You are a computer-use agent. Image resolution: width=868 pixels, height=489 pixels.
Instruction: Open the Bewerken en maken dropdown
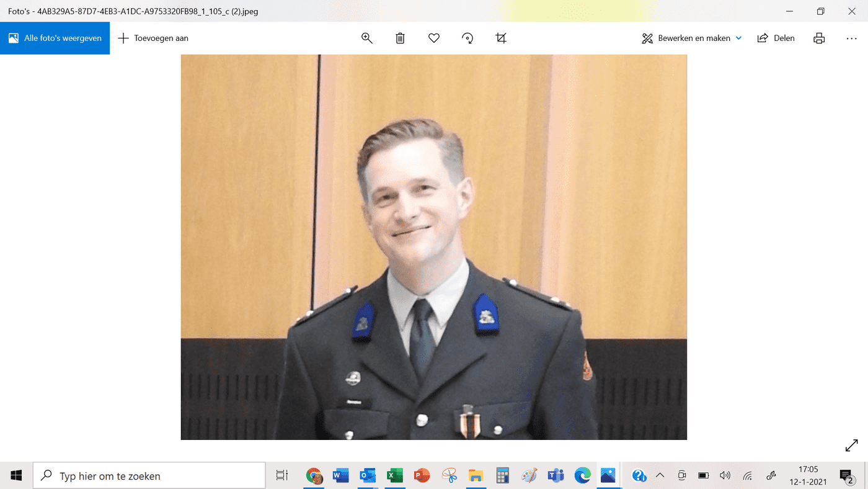[x=692, y=38]
